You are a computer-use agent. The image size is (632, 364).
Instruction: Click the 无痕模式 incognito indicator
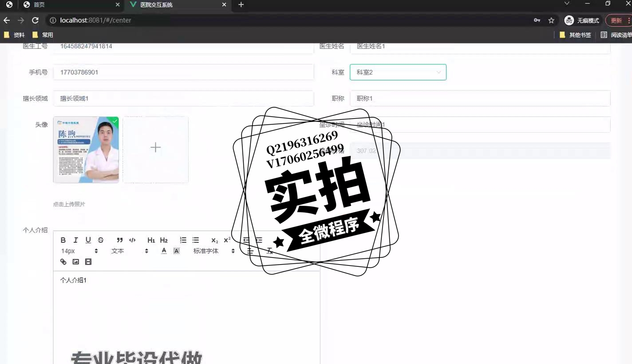click(x=582, y=20)
